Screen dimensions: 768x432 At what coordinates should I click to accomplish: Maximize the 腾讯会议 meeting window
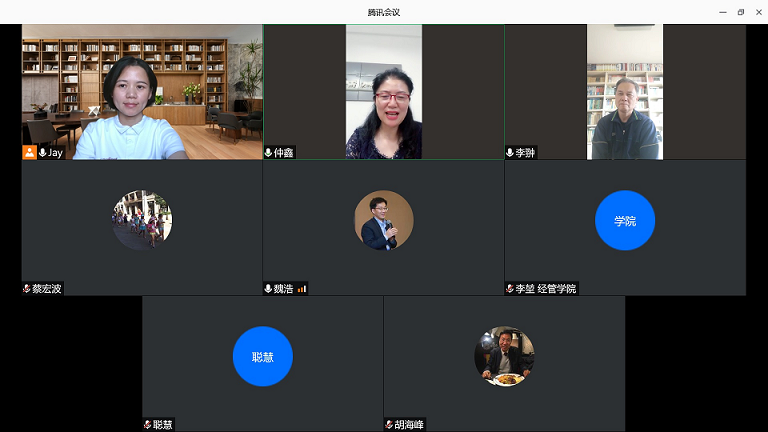(741, 12)
